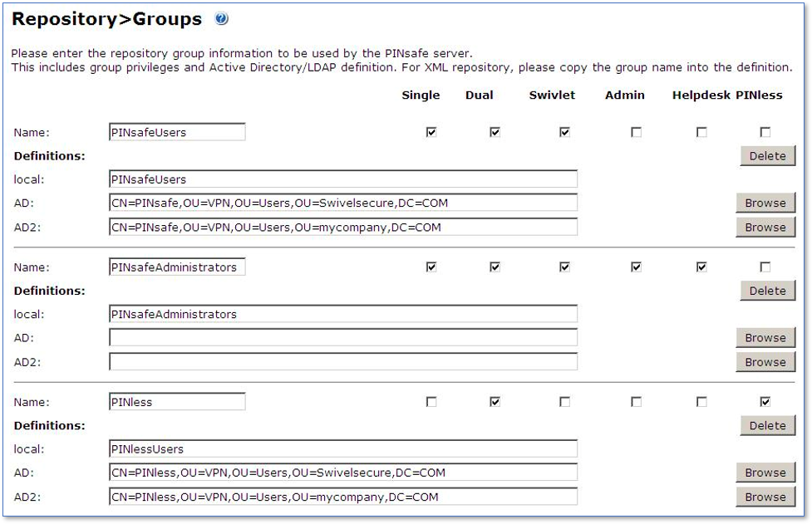Enable Single checkbox for PINless group
The width and height of the screenshot is (812, 524).
pyautogui.click(x=431, y=402)
